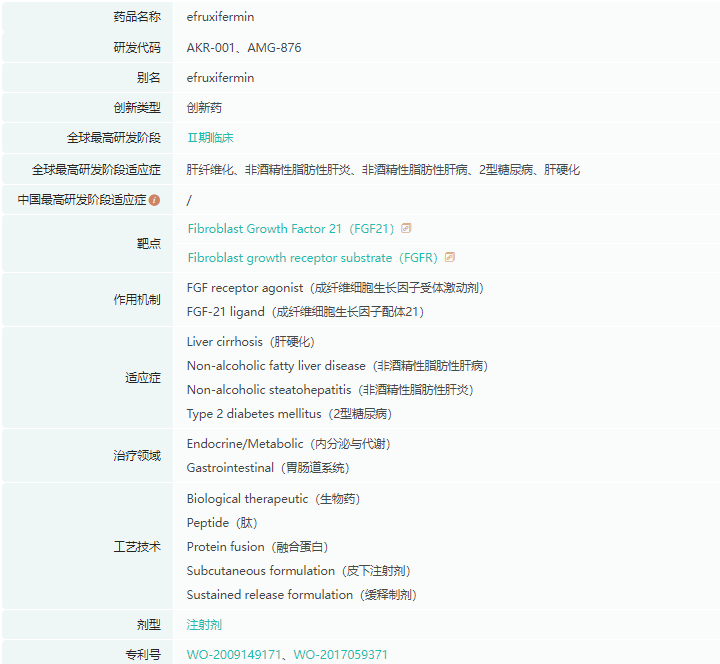
Task: Click the 全球最高研发阶段适应症 indications text
Action: (383, 170)
